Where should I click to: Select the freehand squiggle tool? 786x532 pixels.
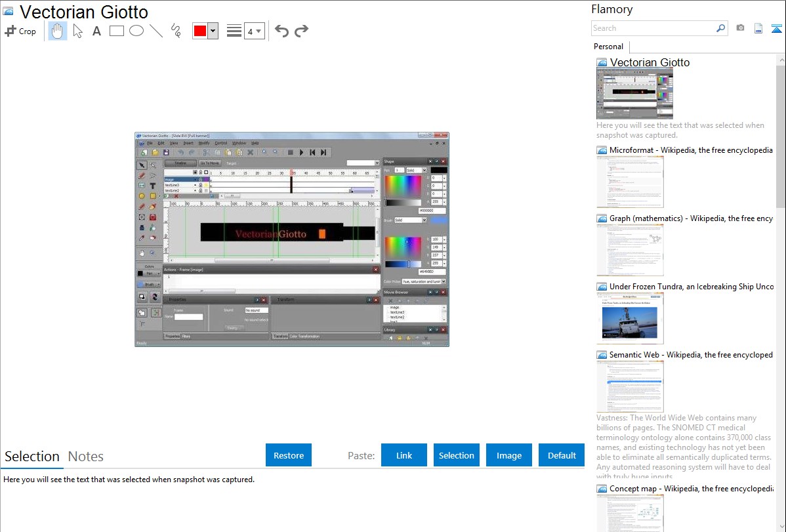[176, 31]
